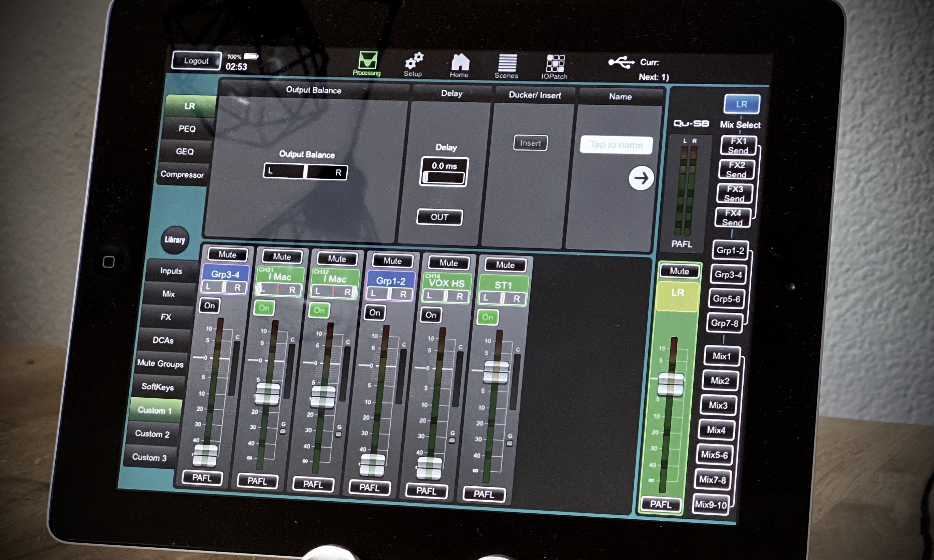Tap the 'Tap to name' field

coord(616,145)
